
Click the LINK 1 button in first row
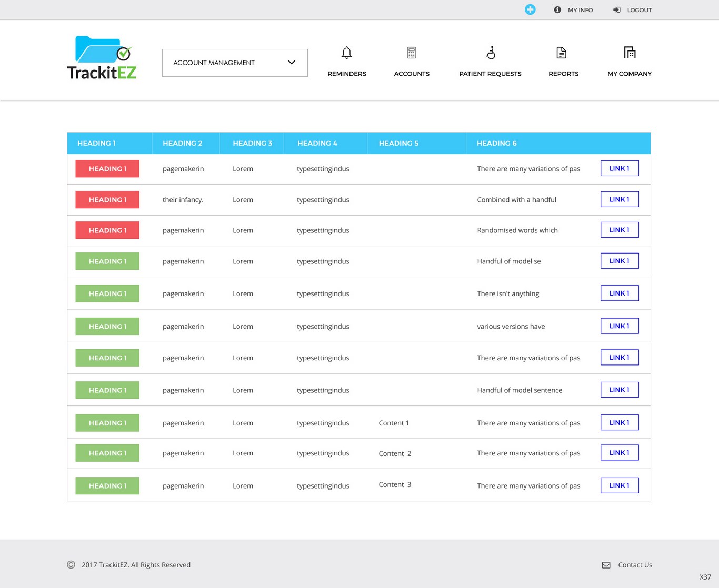(620, 168)
